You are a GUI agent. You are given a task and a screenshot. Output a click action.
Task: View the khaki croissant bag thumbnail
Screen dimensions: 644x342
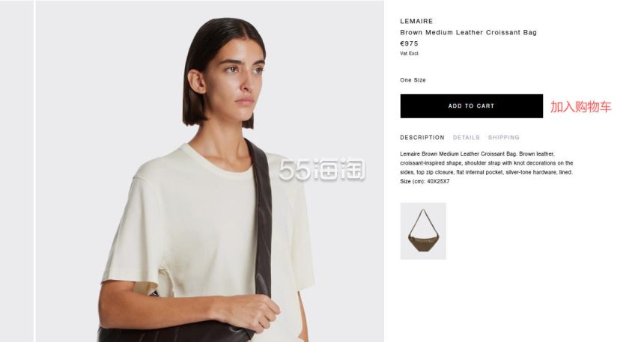pos(423,230)
